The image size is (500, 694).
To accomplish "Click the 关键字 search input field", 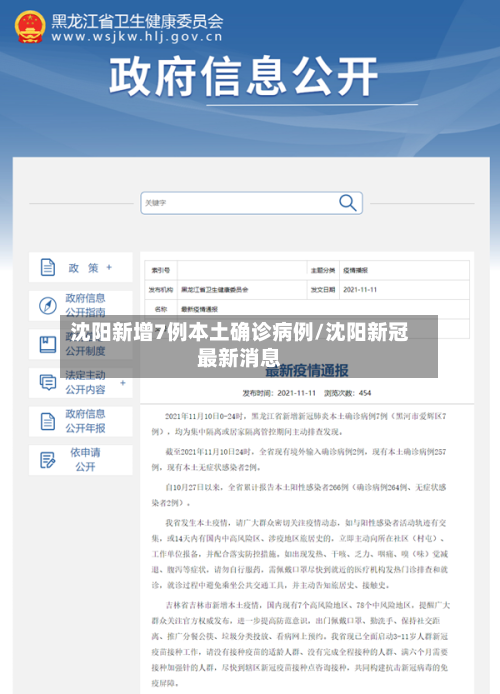I will pyautogui.click(x=239, y=203).
